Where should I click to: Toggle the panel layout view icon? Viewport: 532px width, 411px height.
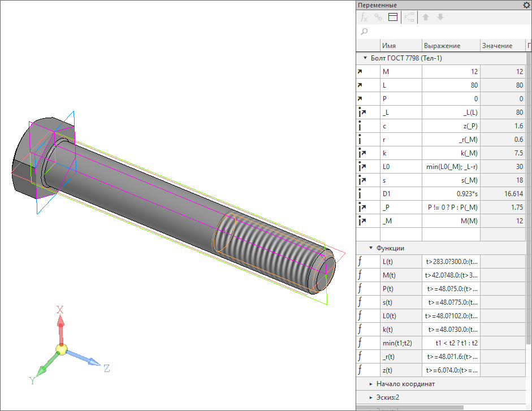pos(393,18)
